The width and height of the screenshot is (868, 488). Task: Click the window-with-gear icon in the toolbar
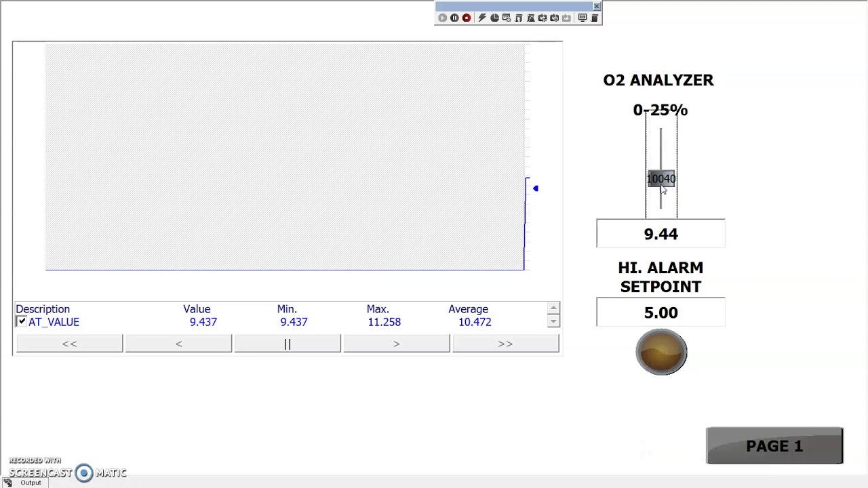pos(507,18)
